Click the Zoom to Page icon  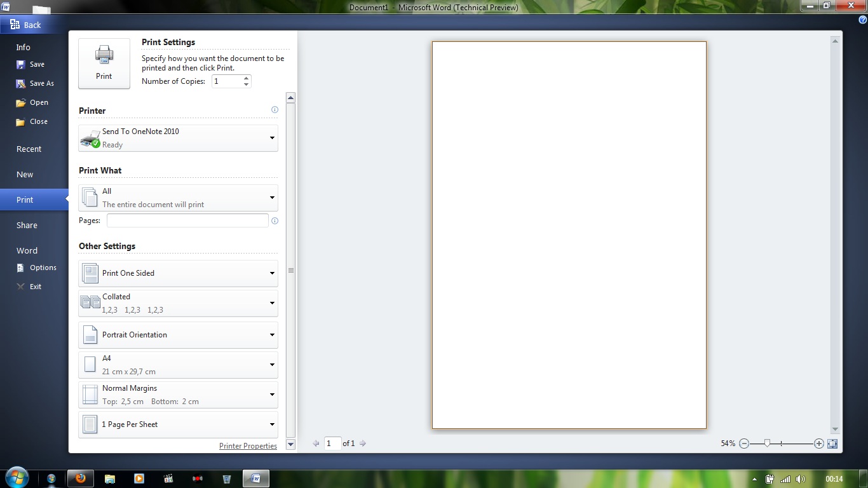(x=832, y=444)
